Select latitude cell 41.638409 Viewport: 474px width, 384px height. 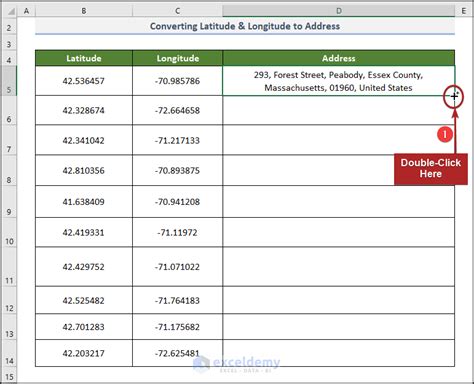(84, 202)
